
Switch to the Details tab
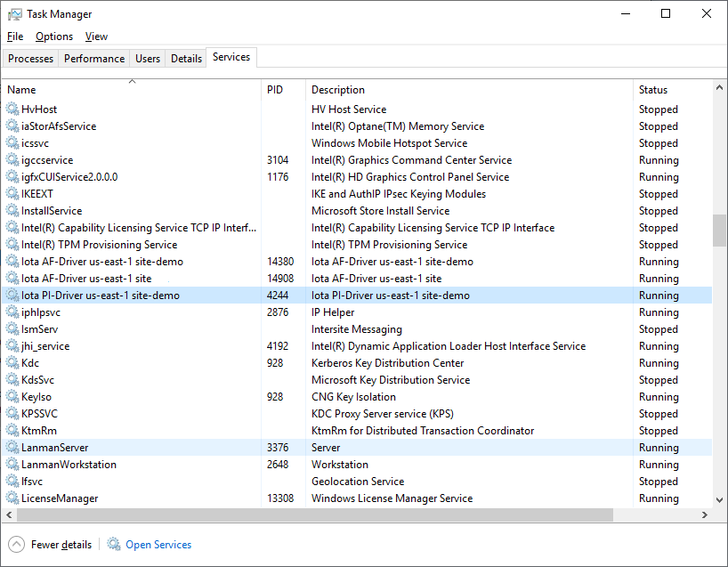pyautogui.click(x=186, y=59)
